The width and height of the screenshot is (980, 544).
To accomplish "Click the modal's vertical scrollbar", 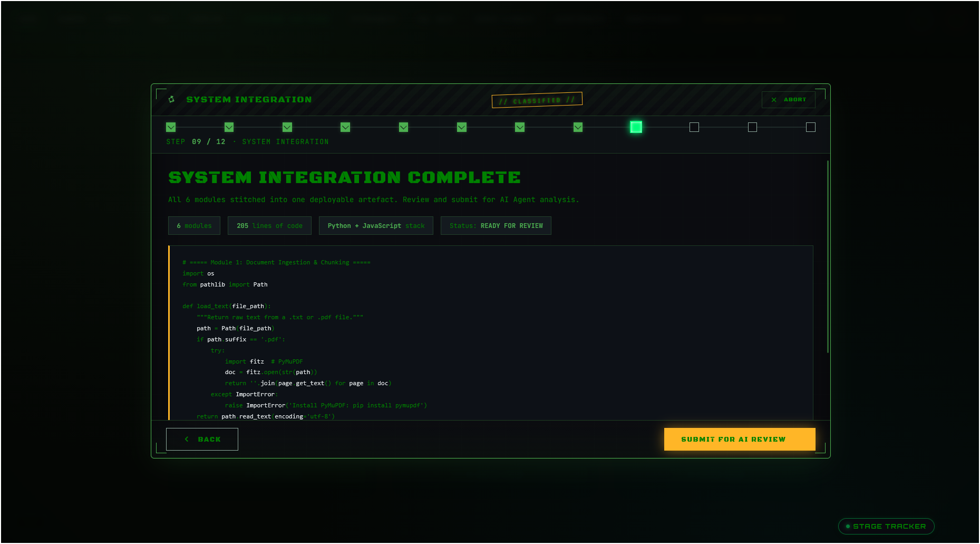I will [828, 256].
